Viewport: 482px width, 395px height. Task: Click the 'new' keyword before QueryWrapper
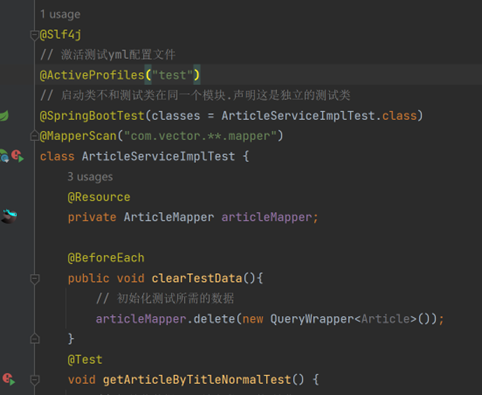tap(253, 319)
